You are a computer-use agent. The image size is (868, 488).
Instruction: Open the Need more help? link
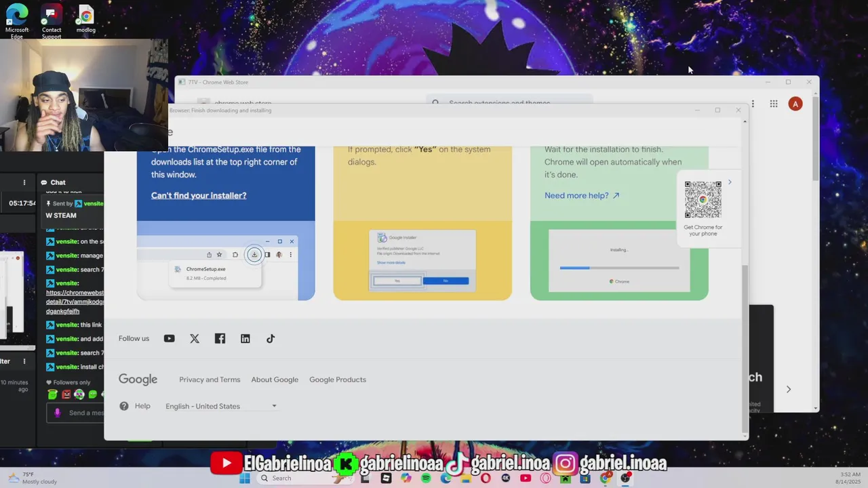(x=582, y=195)
